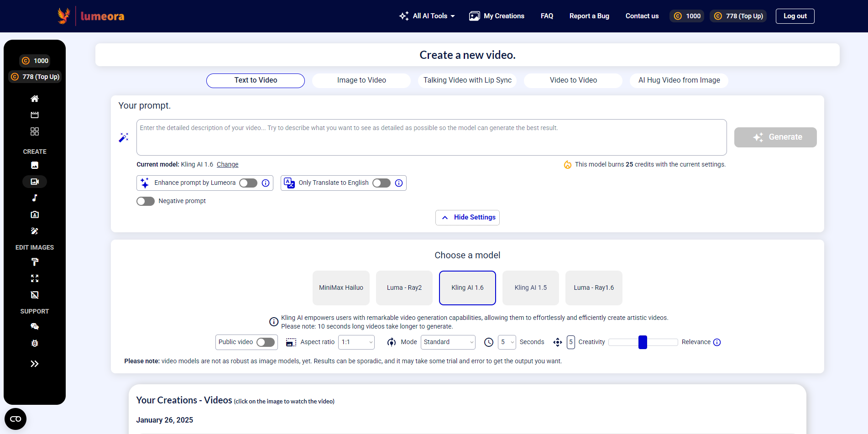Click the flame credits burn icon

(x=568, y=164)
